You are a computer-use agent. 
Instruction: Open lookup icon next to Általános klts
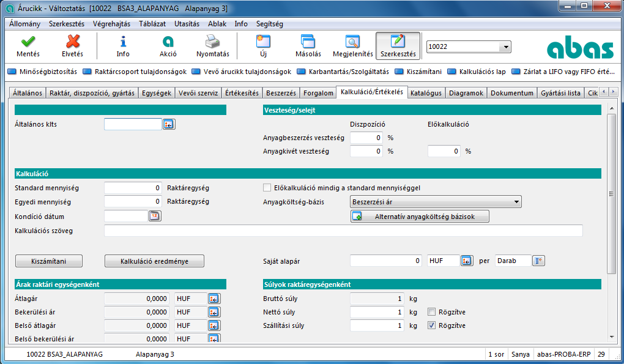pyautogui.click(x=169, y=125)
